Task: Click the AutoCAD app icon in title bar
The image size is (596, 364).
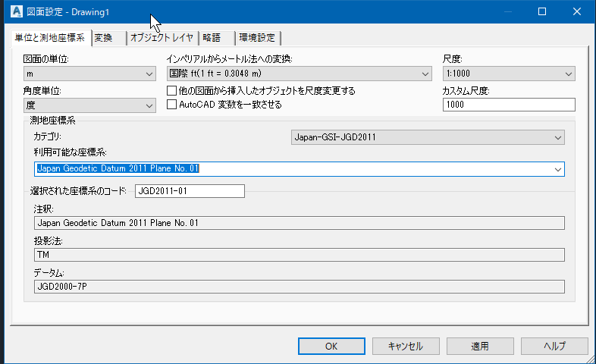Action: pos(17,11)
